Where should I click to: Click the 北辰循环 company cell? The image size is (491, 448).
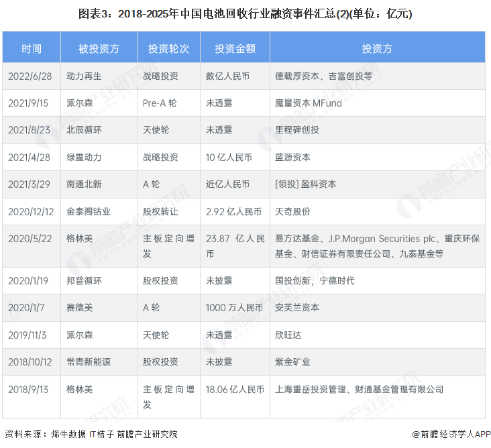(x=99, y=130)
